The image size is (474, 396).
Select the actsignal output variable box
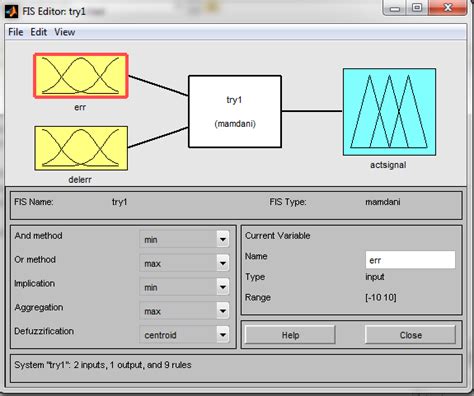pyautogui.click(x=389, y=112)
